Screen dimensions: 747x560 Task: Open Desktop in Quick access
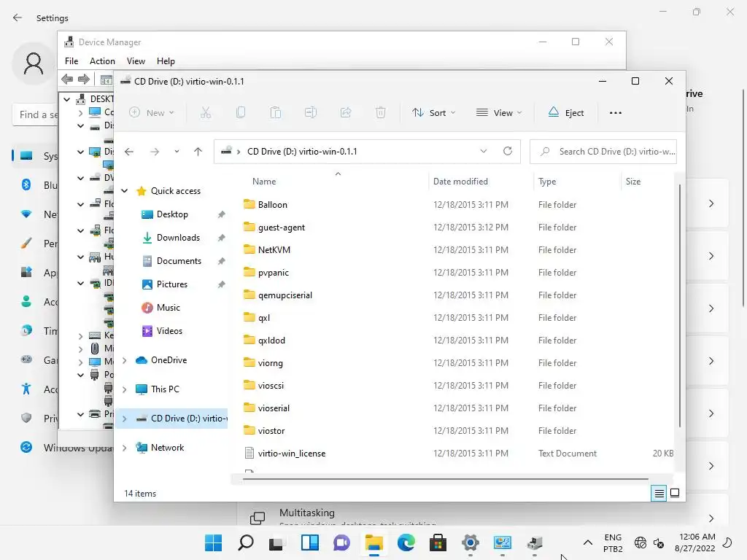pyautogui.click(x=172, y=214)
